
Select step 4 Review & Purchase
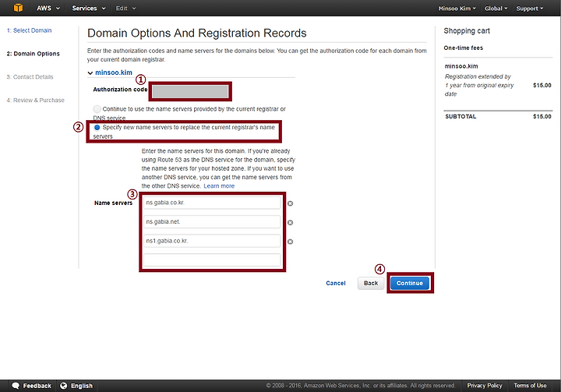click(35, 101)
